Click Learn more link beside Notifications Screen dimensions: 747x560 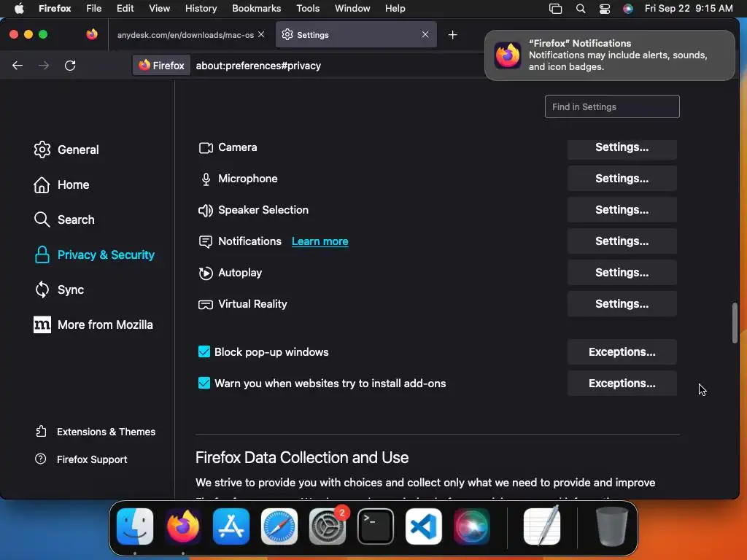[x=320, y=241]
